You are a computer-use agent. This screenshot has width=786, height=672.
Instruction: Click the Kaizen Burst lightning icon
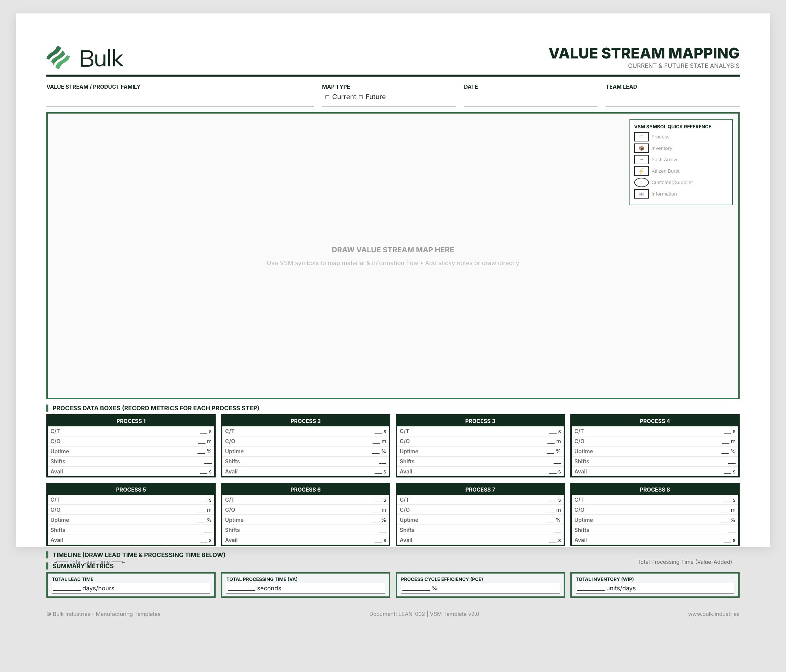pyautogui.click(x=642, y=171)
